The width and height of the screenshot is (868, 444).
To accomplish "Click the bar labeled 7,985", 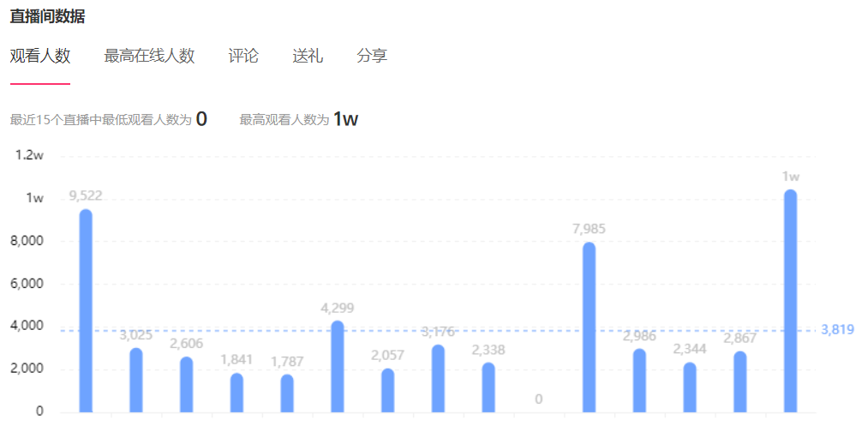I will (590, 327).
